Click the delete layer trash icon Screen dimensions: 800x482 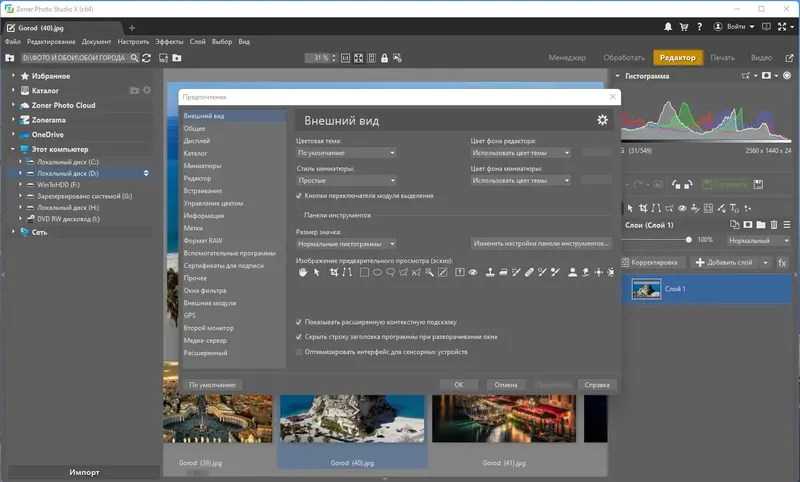click(775, 224)
